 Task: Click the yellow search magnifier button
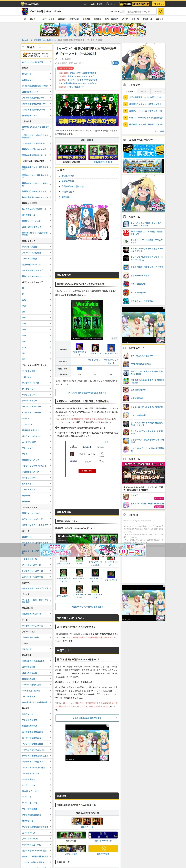point(161,11)
